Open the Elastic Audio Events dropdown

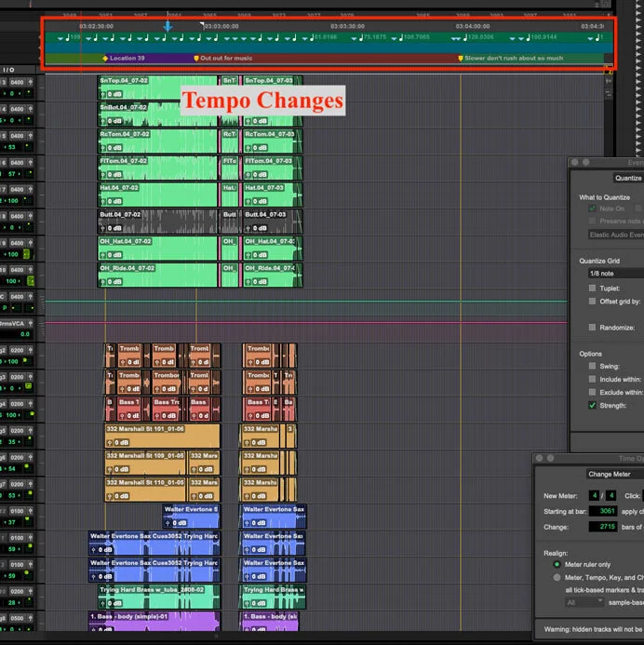(x=616, y=235)
